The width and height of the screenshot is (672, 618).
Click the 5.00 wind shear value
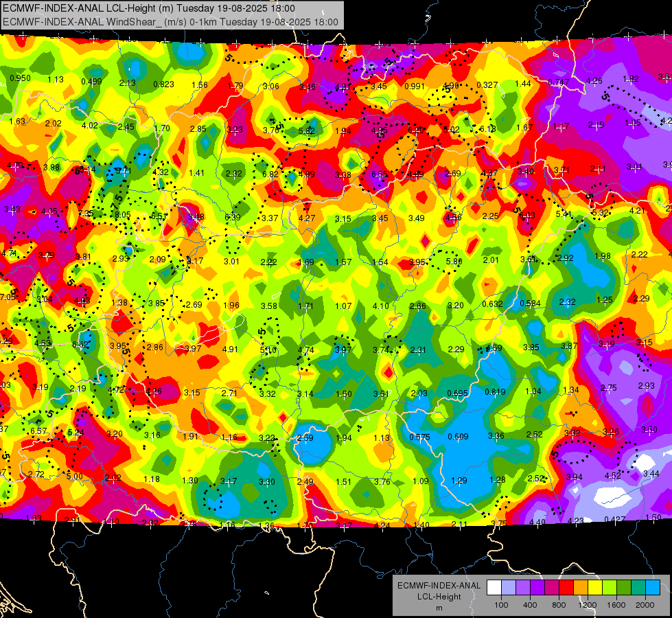tap(75, 476)
